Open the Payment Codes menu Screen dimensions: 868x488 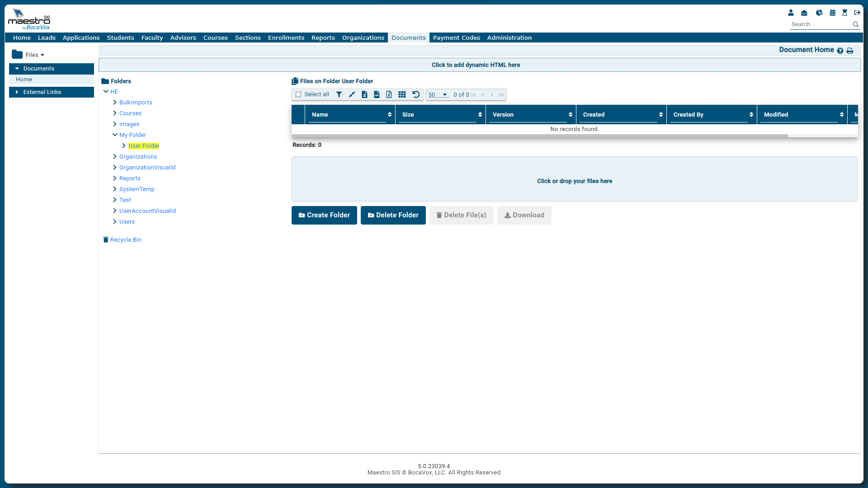(456, 38)
